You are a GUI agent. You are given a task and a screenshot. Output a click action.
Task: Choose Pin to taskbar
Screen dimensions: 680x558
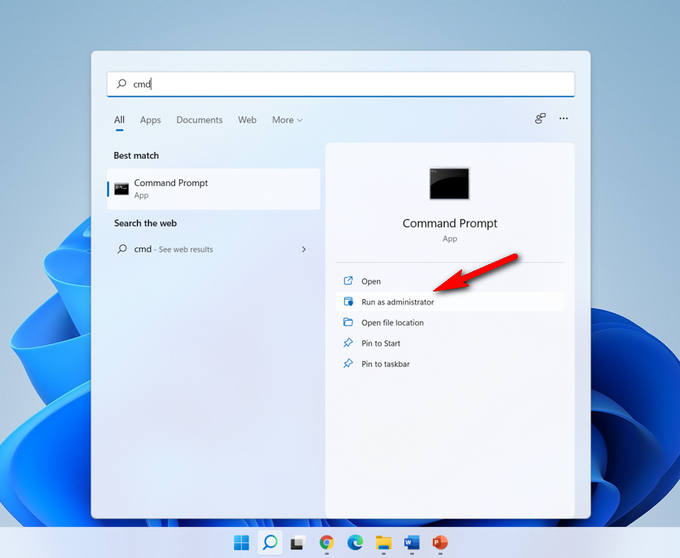[x=450, y=364]
